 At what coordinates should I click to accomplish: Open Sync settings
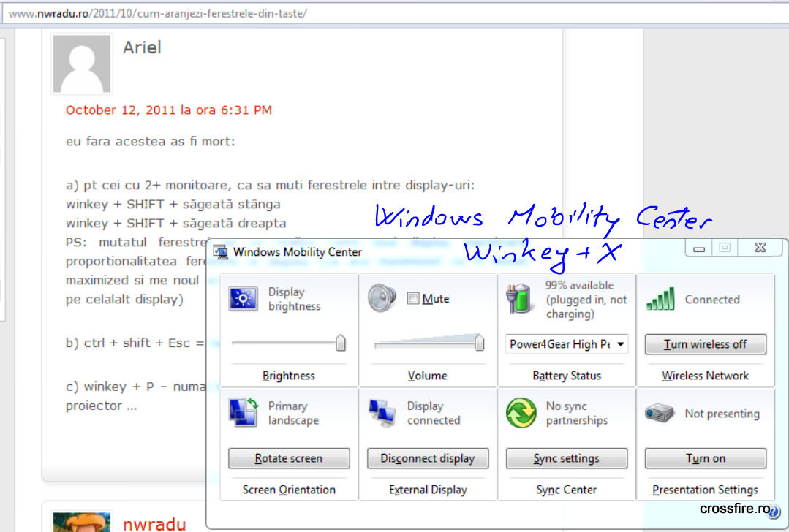click(x=567, y=458)
